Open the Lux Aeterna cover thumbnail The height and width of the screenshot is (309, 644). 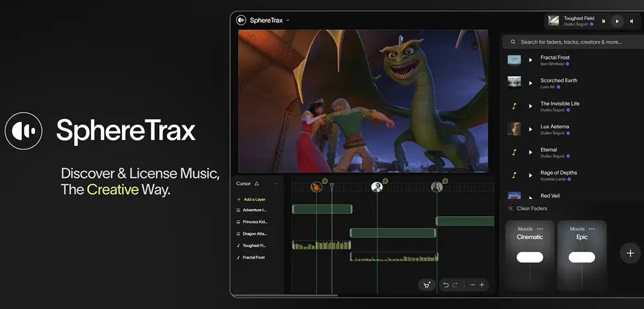point(514,129)
